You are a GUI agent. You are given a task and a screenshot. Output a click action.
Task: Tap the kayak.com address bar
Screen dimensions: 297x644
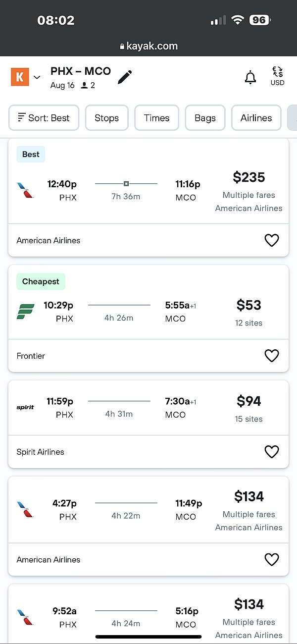click(148, 46)
